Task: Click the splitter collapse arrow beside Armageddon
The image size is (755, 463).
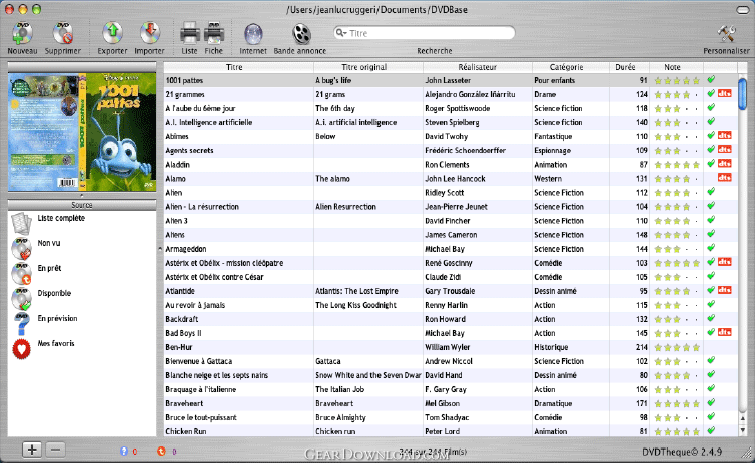Action: 160,249
